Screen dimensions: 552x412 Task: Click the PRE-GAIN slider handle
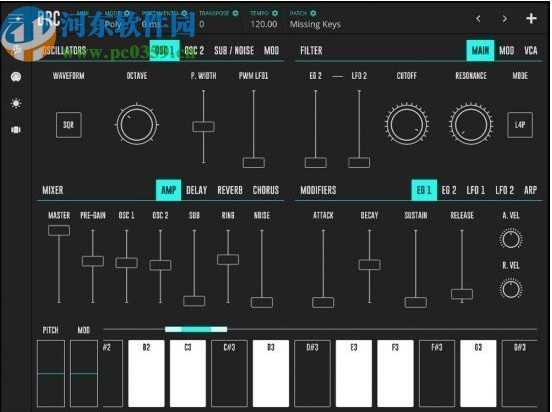pos(93,261)
